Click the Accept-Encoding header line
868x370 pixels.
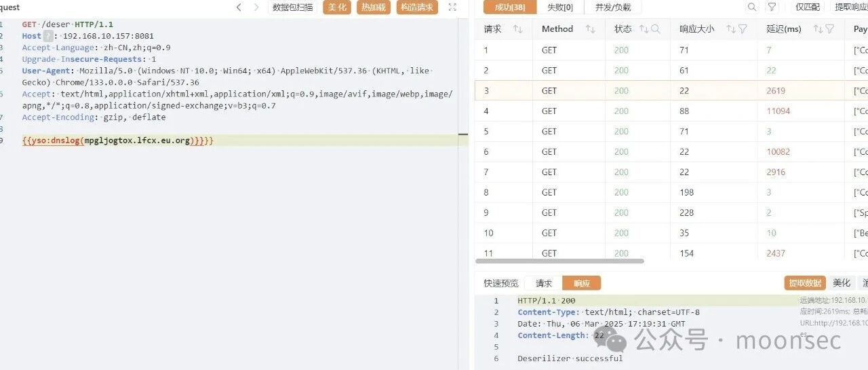point(94,117)
